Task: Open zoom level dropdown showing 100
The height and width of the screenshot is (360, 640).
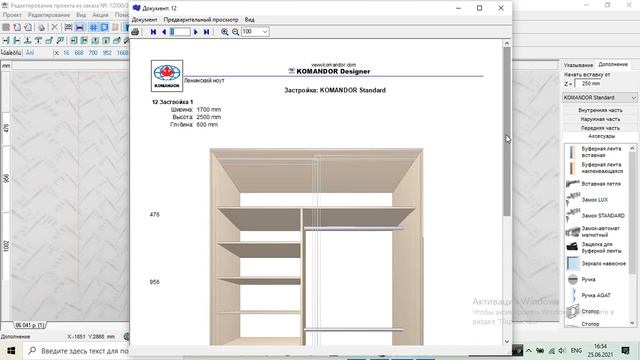Action: tap(264, 32)
